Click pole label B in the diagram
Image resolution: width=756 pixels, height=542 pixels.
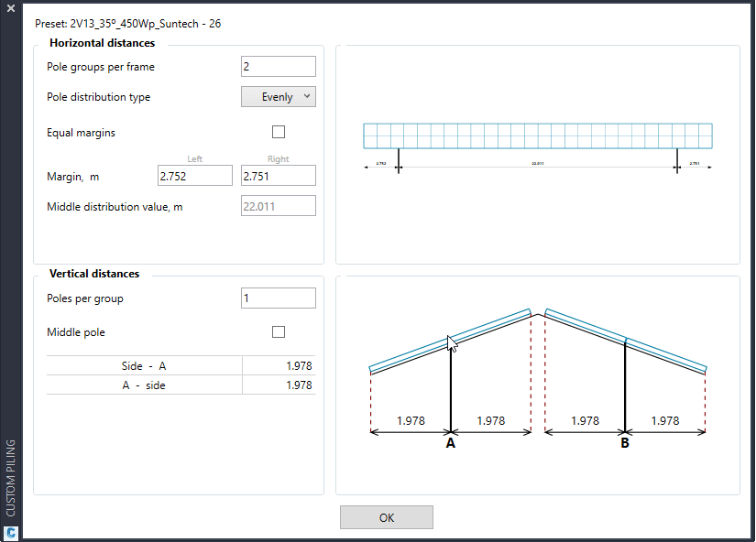(625, 443)
